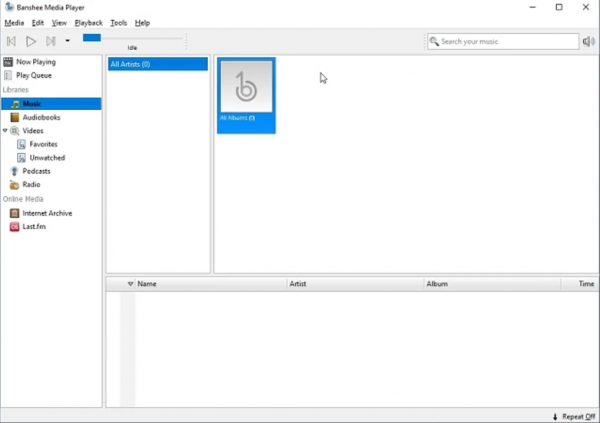The image size is (600, 423).
Task: Open the Playback menu
Action: pyautogui.click(x=88, y=23)
